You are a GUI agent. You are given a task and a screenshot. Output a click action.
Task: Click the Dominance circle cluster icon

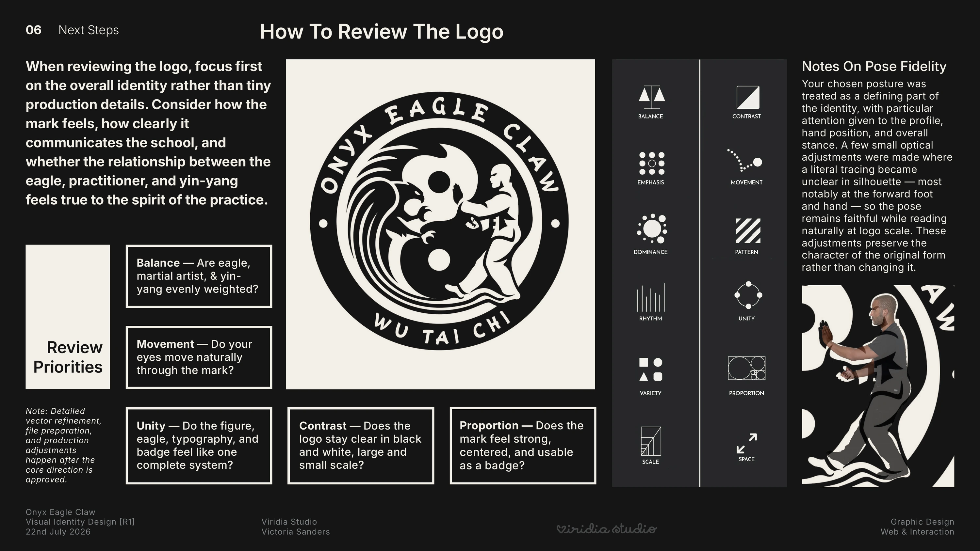point(652,228)
